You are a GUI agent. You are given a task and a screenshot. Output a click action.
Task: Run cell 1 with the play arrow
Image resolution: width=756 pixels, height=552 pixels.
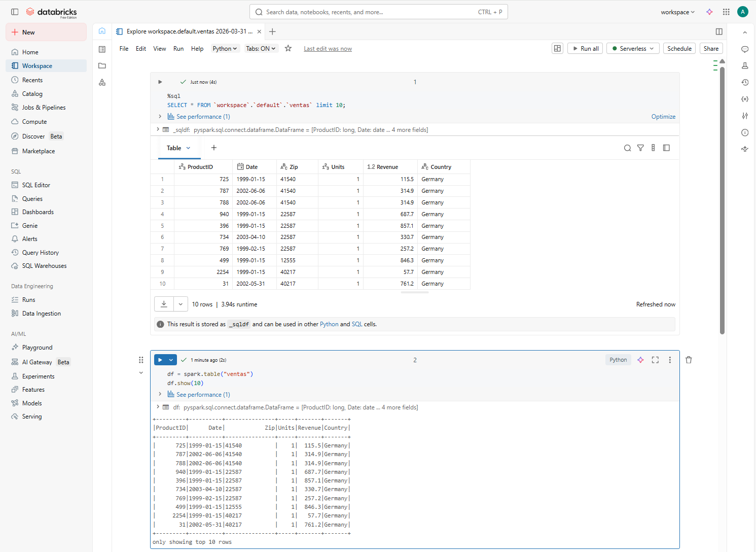pos(160,82)
